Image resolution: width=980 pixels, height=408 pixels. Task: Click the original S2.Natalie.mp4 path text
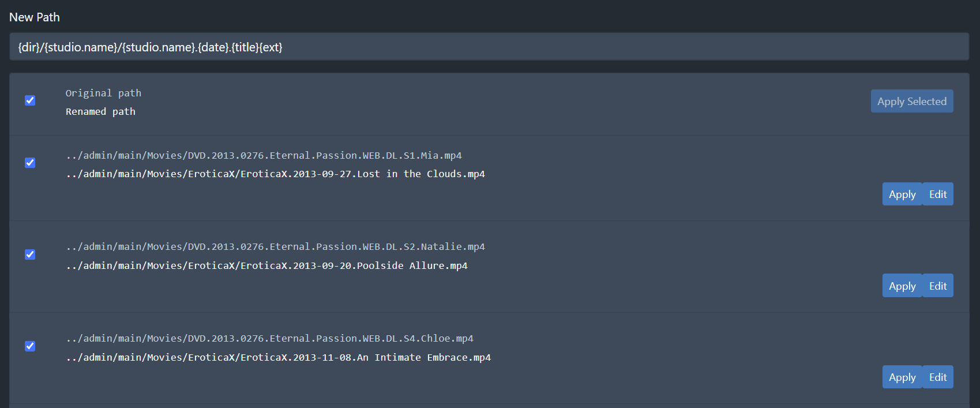point(275,247)
